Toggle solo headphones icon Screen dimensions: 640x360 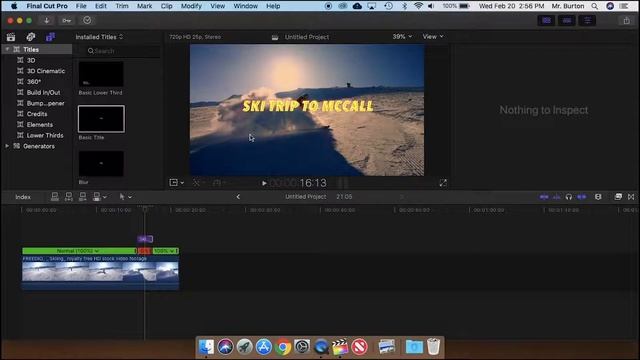tap(569, 197)
